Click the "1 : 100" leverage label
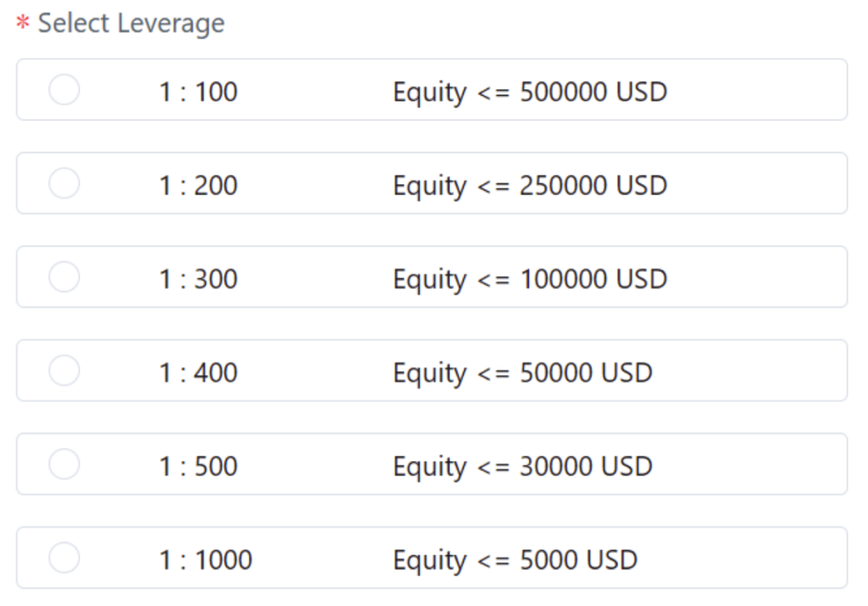 tap(198, 92)
